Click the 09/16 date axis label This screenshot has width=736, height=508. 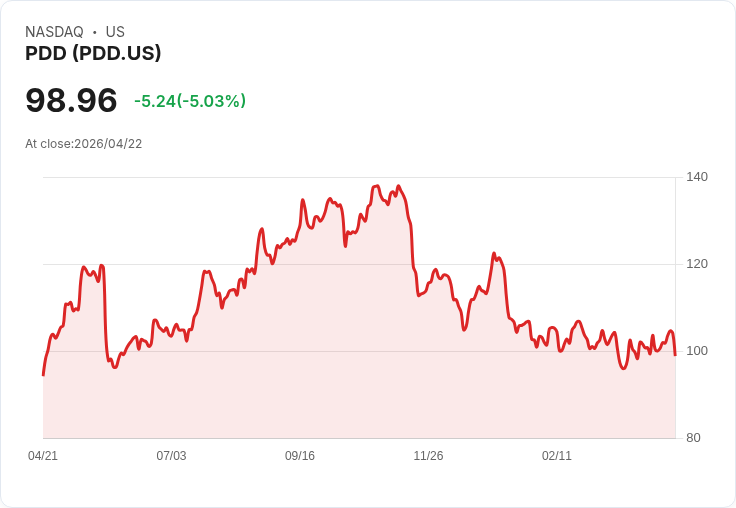300,456
